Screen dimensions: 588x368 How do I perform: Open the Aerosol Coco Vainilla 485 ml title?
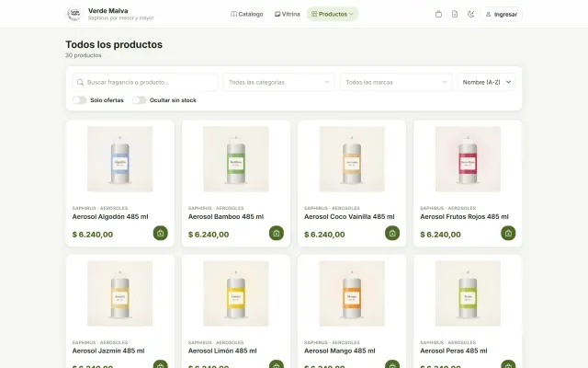(349, 217)
